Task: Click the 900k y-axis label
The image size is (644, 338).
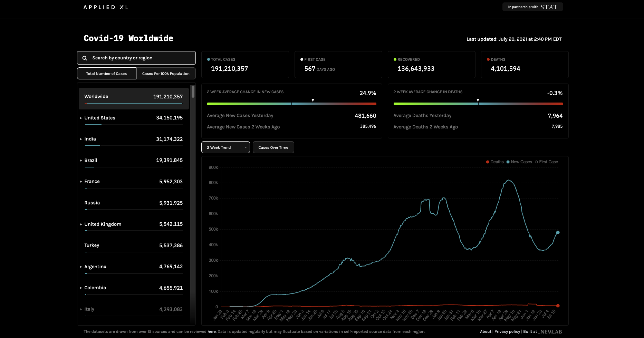Action: tap(213, 167)
